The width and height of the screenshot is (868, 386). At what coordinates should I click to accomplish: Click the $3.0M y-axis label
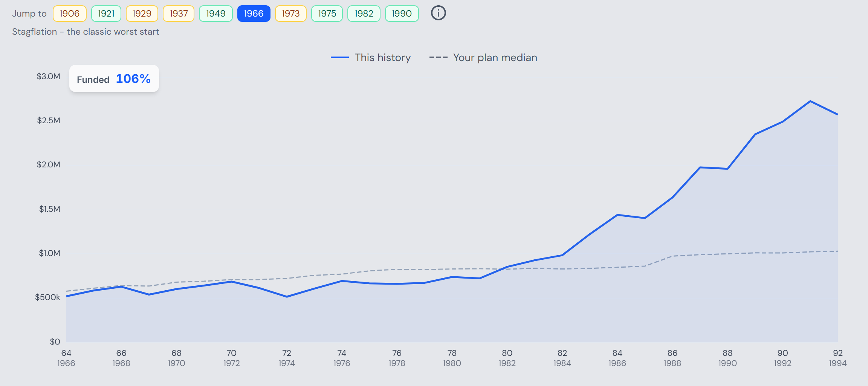pyautogui.click(x=48, y=76)
